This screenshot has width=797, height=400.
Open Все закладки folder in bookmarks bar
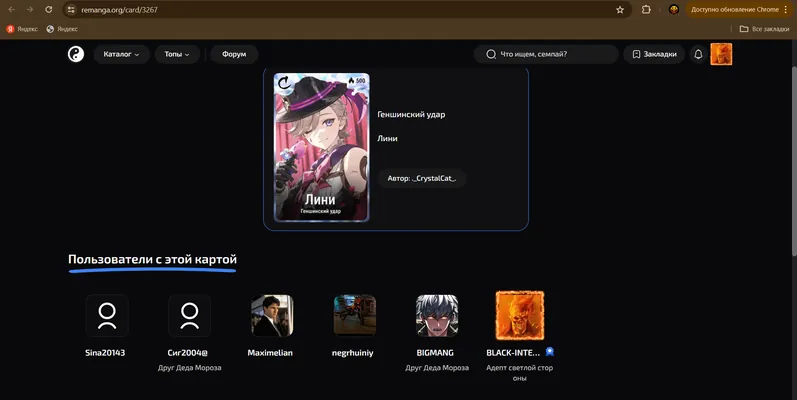[x=764, y=29]
